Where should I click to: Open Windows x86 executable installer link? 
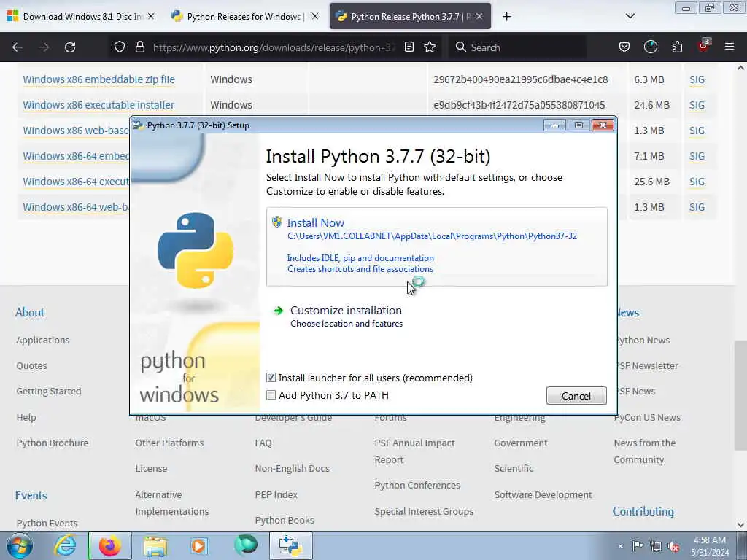98,105
